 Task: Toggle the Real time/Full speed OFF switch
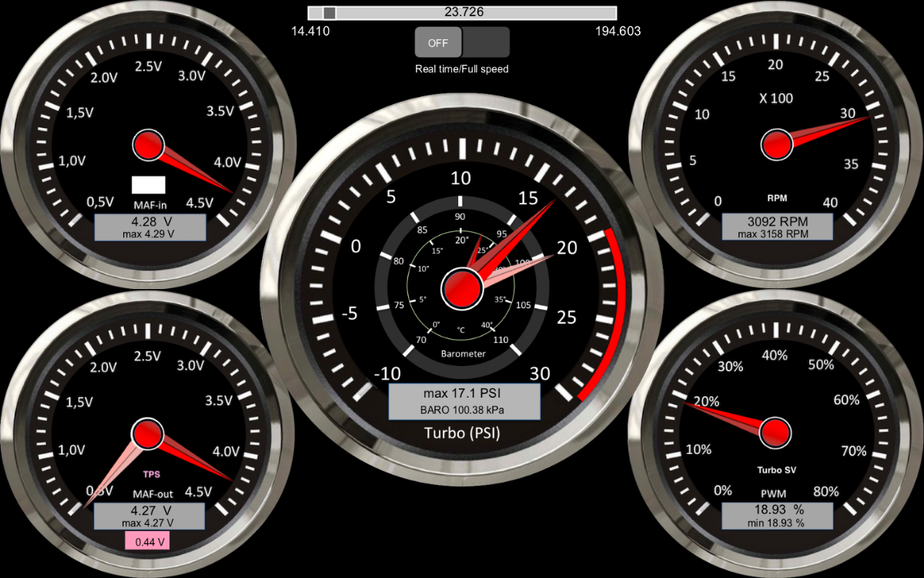pos(462,42)
